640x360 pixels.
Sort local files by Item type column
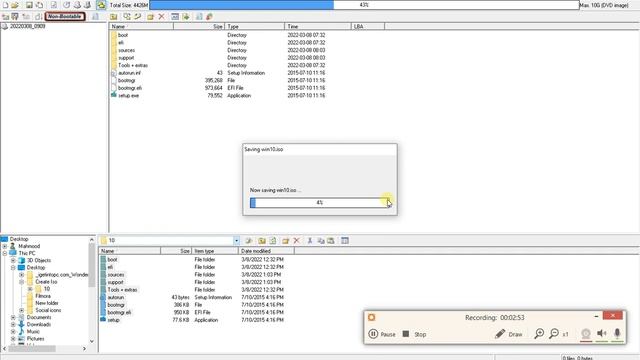(215, 251)
